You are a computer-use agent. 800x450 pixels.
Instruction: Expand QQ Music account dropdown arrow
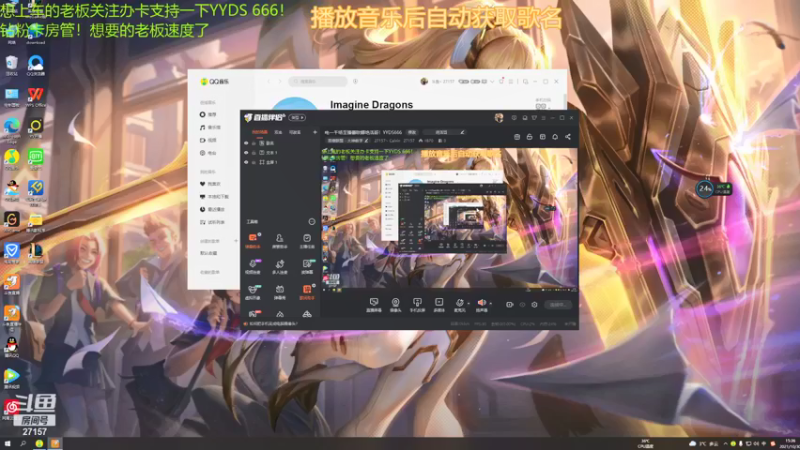492,81
